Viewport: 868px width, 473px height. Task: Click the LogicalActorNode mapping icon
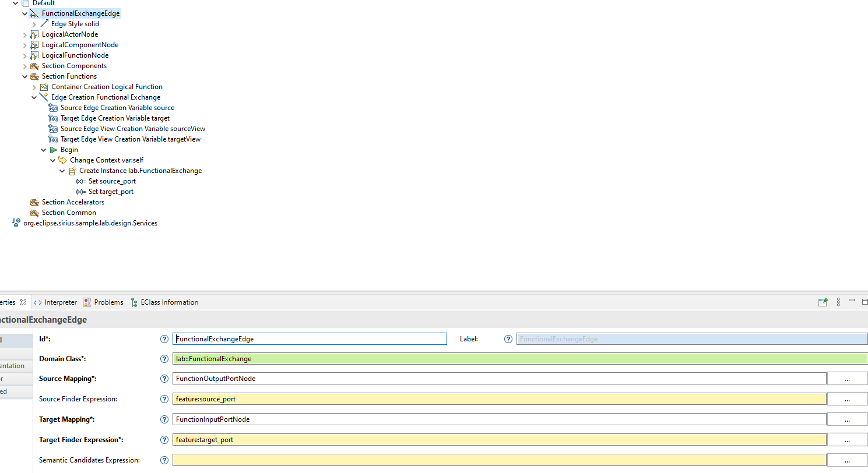[34, 34]
